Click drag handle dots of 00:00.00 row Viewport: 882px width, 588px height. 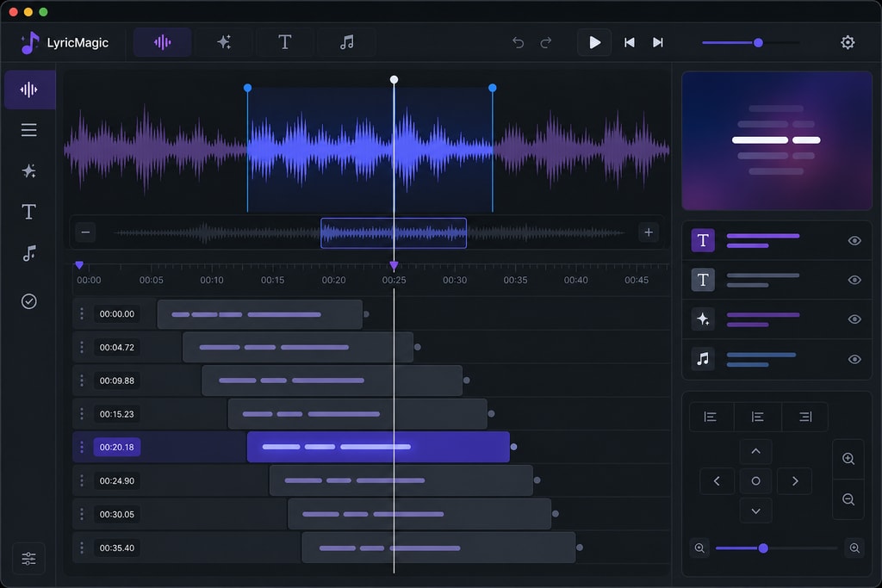click(82, 313)
